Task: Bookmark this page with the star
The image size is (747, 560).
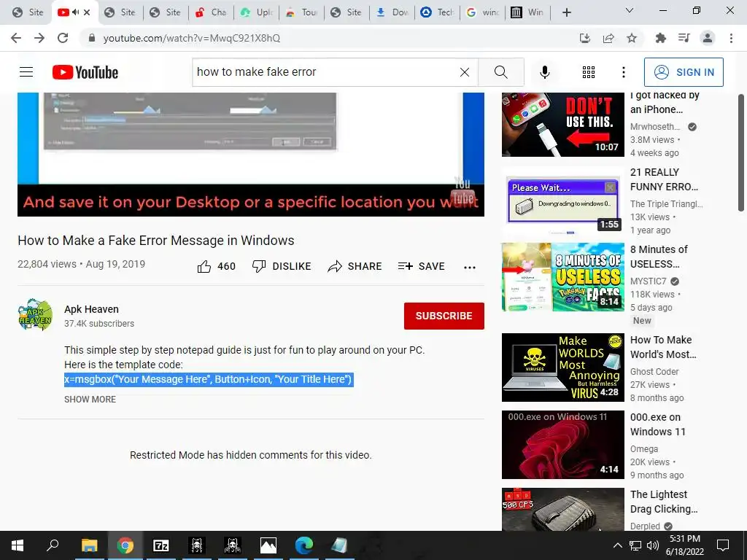Action: point(632,38)
